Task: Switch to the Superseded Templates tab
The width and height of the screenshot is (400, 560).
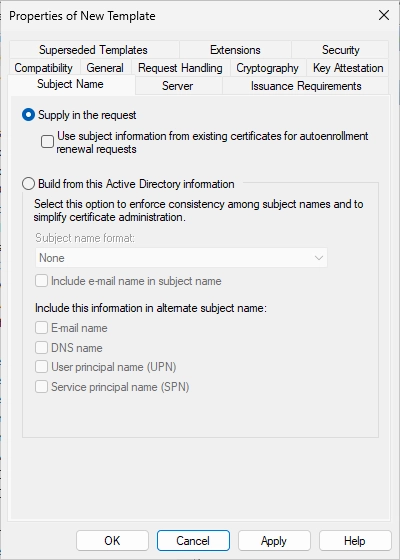Action: 93,50
